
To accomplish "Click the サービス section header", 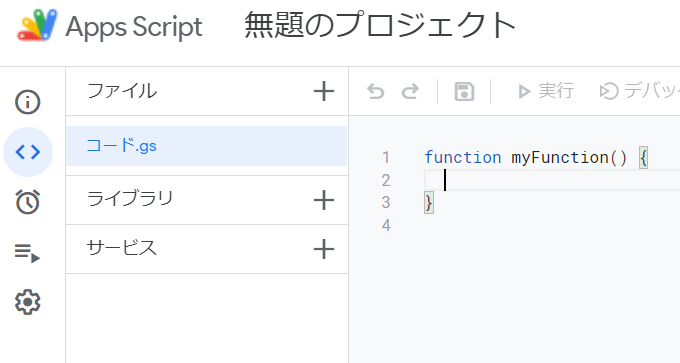I will tap(122, 248).
